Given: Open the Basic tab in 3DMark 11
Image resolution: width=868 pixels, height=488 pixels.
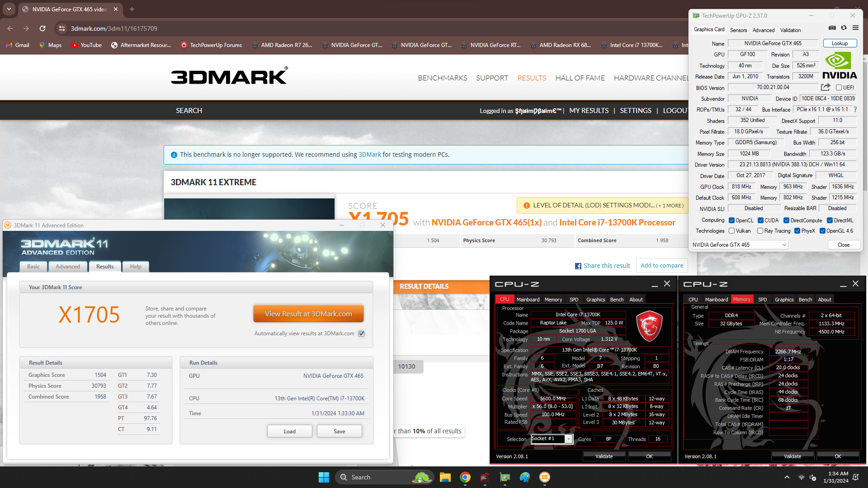Looking at the screenshot, I should tap(33, 267).
